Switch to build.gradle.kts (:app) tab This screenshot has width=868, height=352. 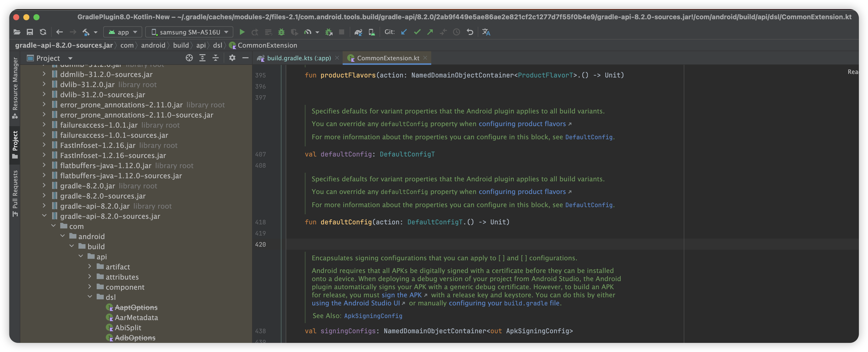click(x=299, y=58)
